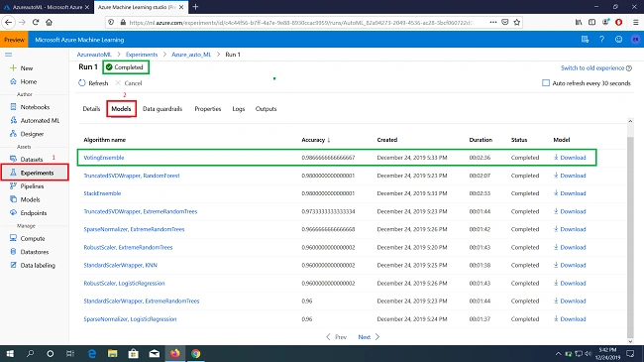
Task: Open the VotingEnsemble model link
Action: click(x=103, y=158)
